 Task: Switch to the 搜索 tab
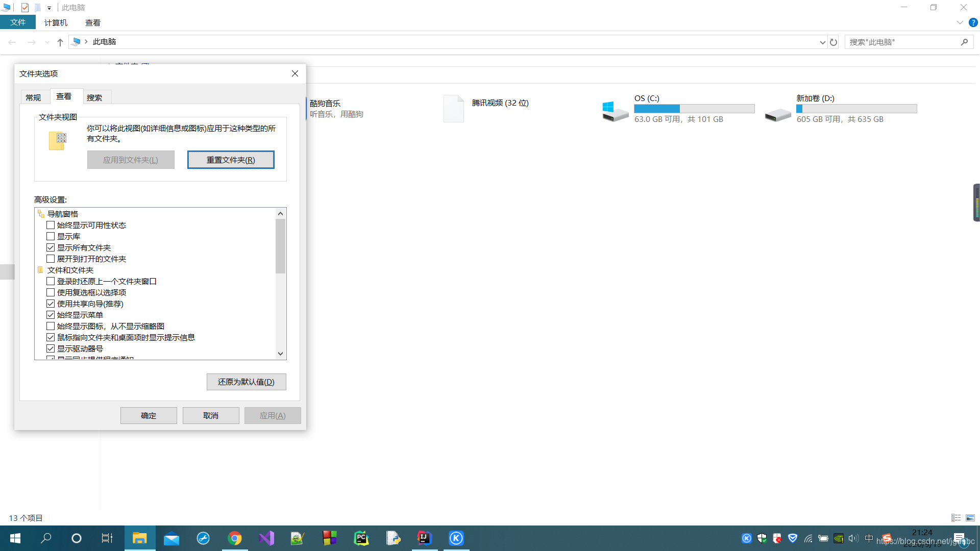pos(94,97)
